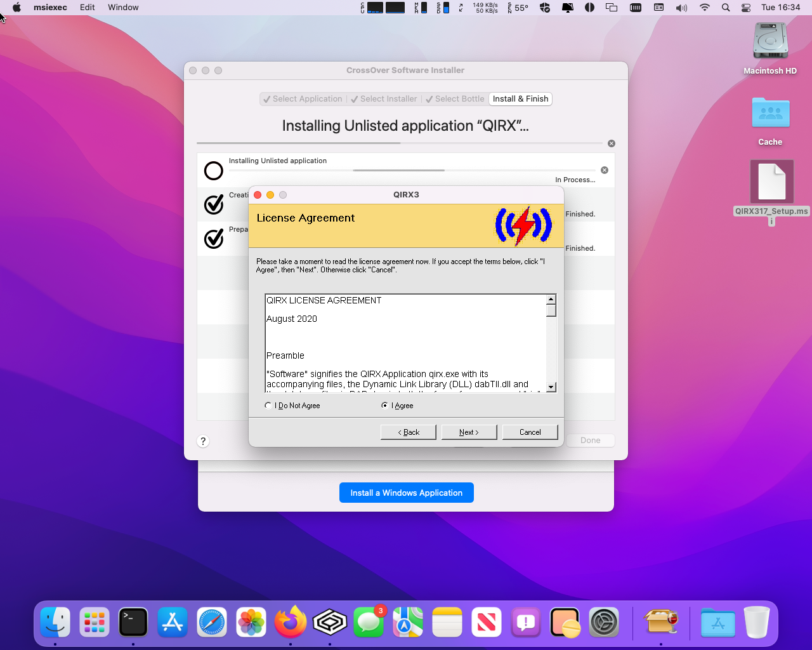Screen dimensions: 812x650
Task: Open the Window menu
Action: (123, 8)
